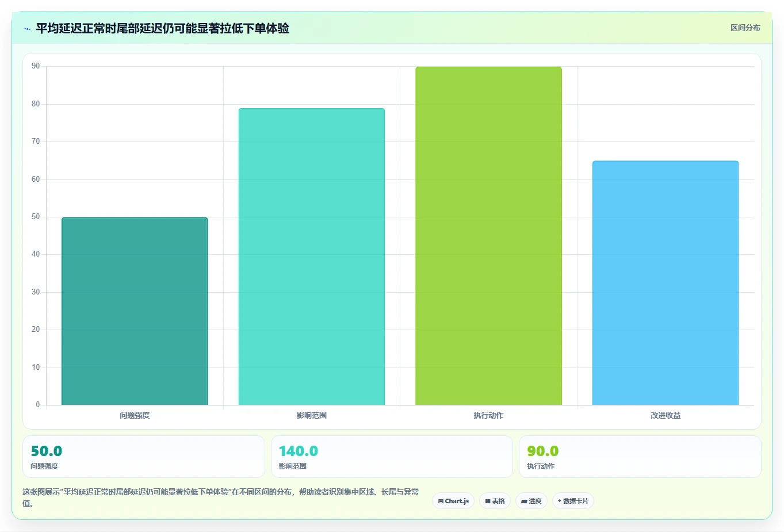Click the 影响范围 turquoise bar
Viewport: 784px width, 532px height.
(x=312, y=257)
